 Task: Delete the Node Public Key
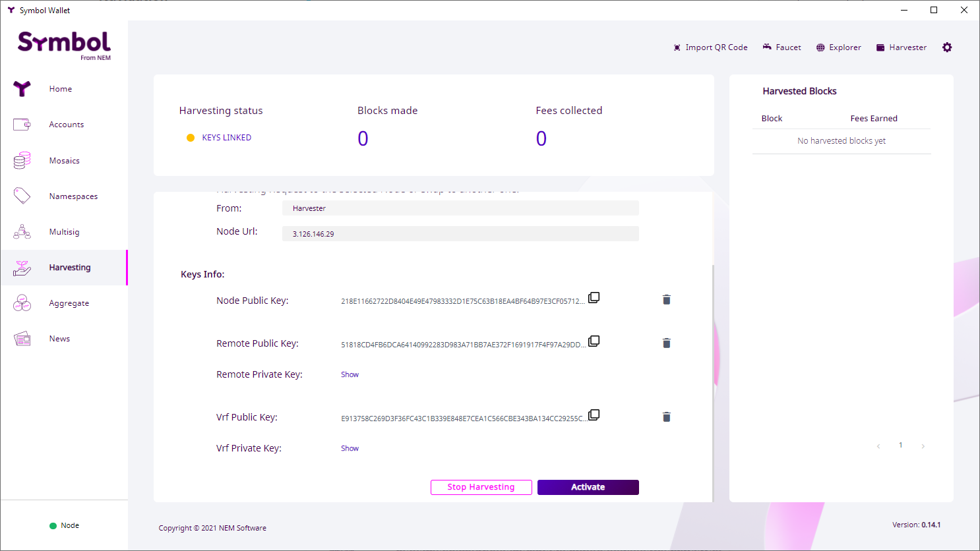(x=666, y=300)
